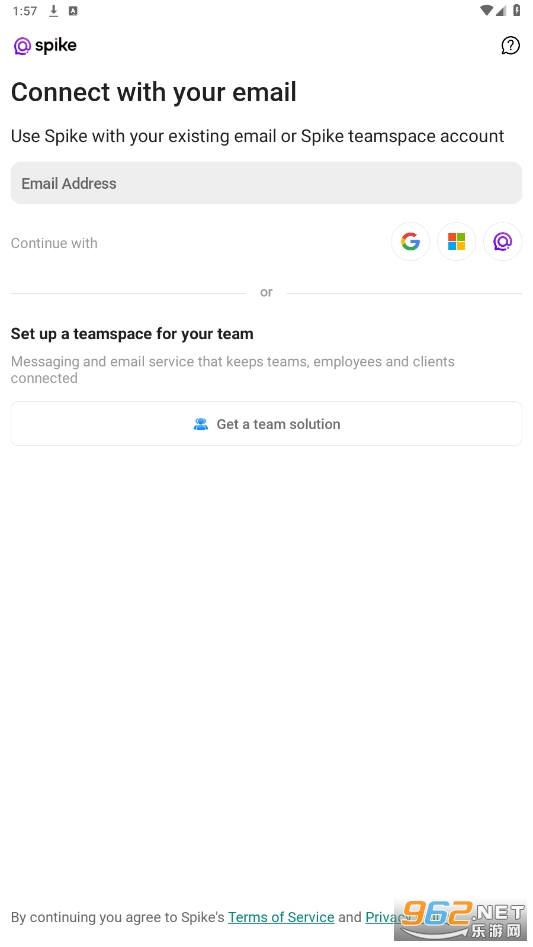The width and height of the screenshot is (533, 947).
Task: Tap the cellular signal strength icon
Action: tap(501, 10)
